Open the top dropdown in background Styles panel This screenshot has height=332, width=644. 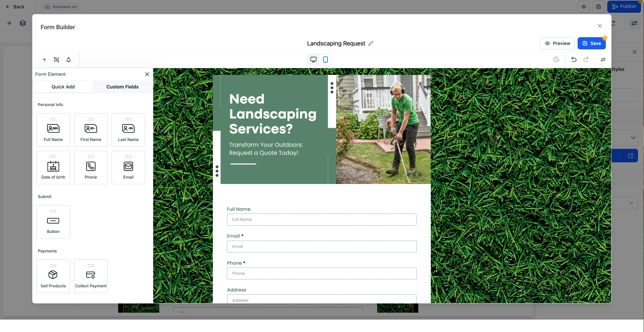point(625,138)
